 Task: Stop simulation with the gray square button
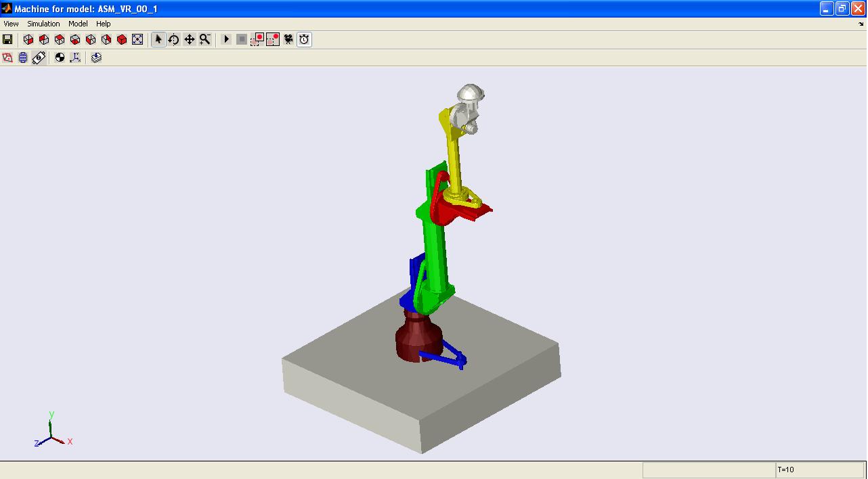click(242, 39)
